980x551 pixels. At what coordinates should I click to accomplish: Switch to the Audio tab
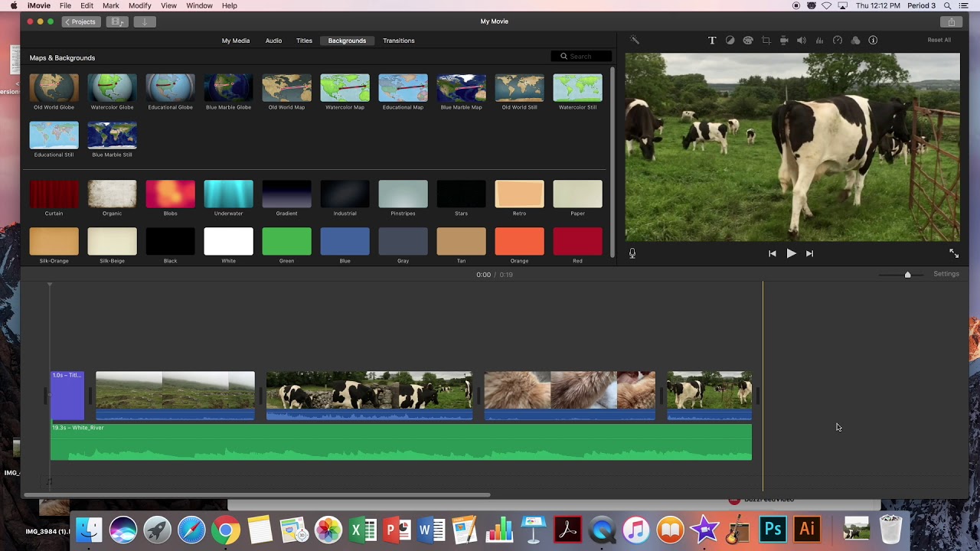coord(273,41)
